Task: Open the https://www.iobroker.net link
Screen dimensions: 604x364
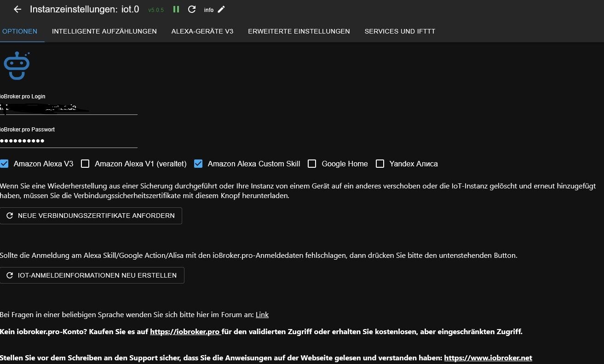Action: (488, 358)
